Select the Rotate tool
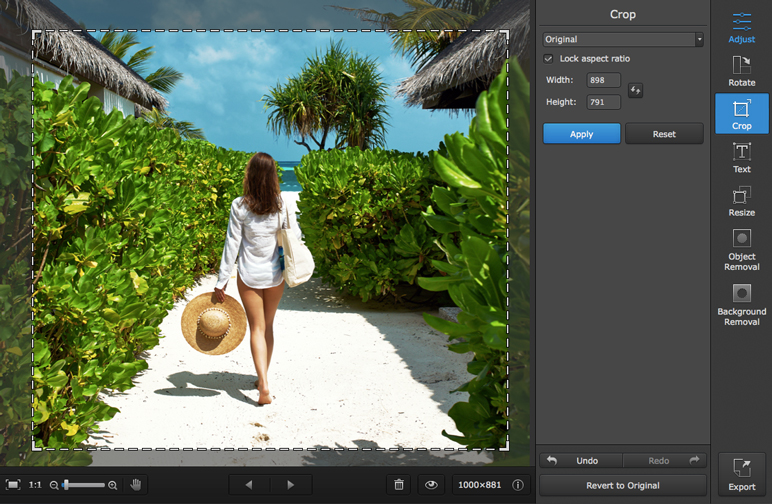Viewport: 772px width, 504px height. [x=741, y=70]
